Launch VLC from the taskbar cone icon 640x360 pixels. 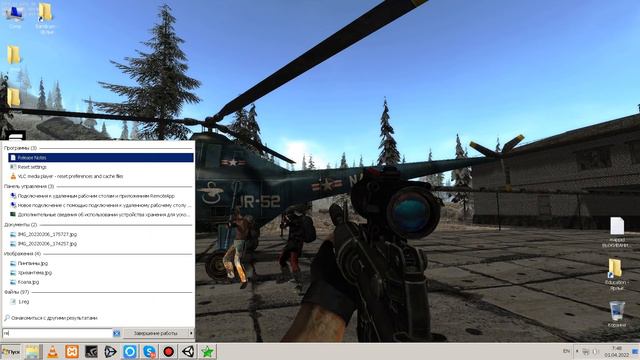(x=53, y=352)
